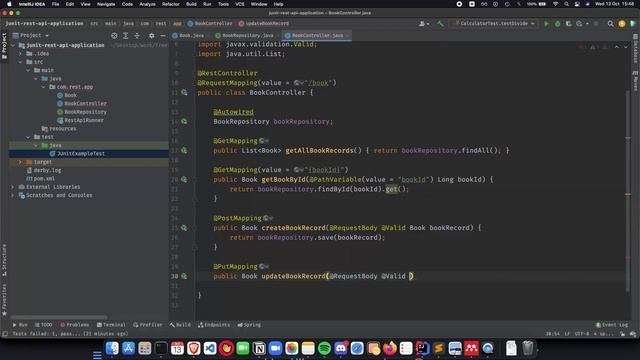Click gutter icon beside updateBookRecord method
Viewport: 640px width, 360px height.
pyautogui.click(x=184, y=276)
